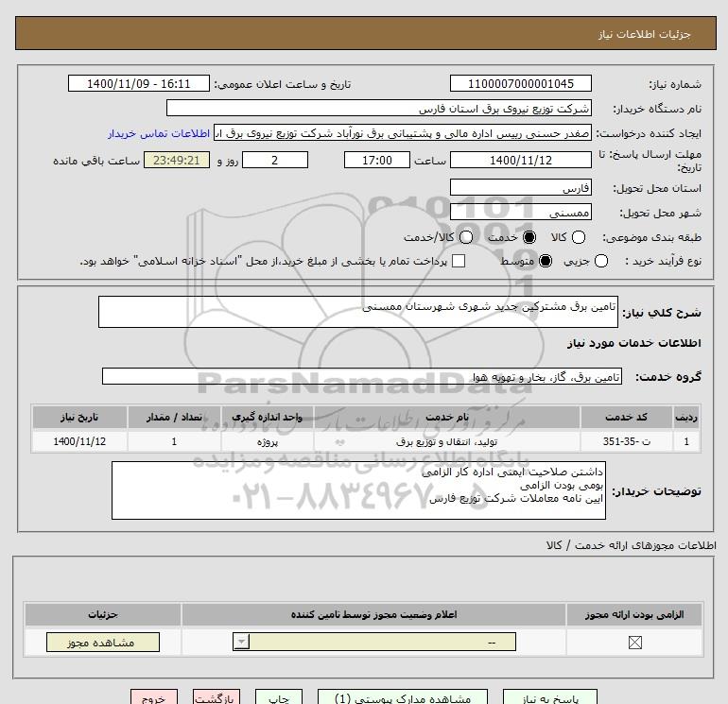Click the remaining time 23:49:21 field

[177, 160]
